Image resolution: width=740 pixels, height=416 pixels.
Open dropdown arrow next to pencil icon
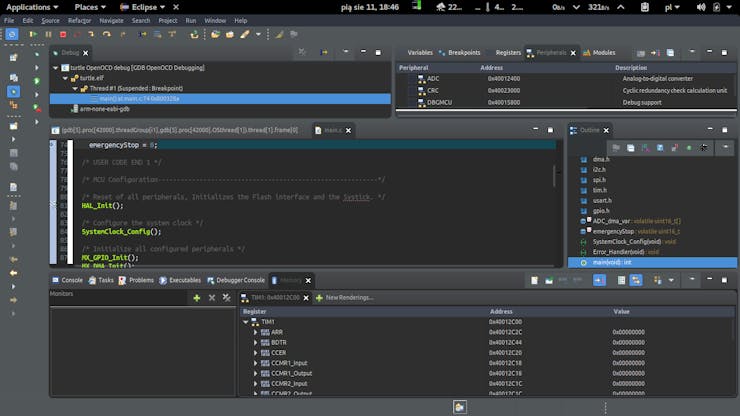tap(258, 34)
